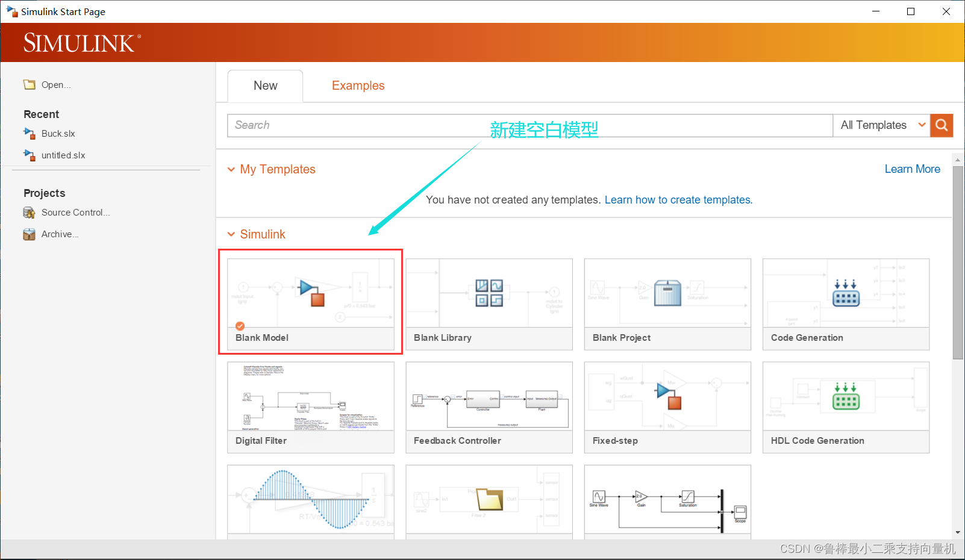Collapse the My Templates section
The height and width of the screenshot is (560, 965).
pos(231,170)
